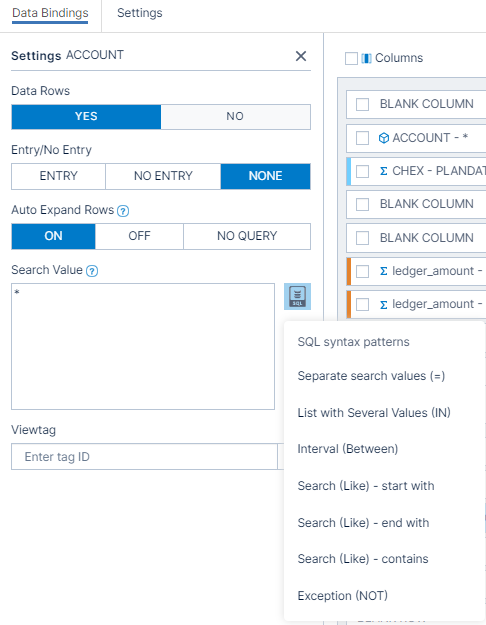Open help icon beside Search Value
This screenshot has height=625, width=486.
pos(92,271)
